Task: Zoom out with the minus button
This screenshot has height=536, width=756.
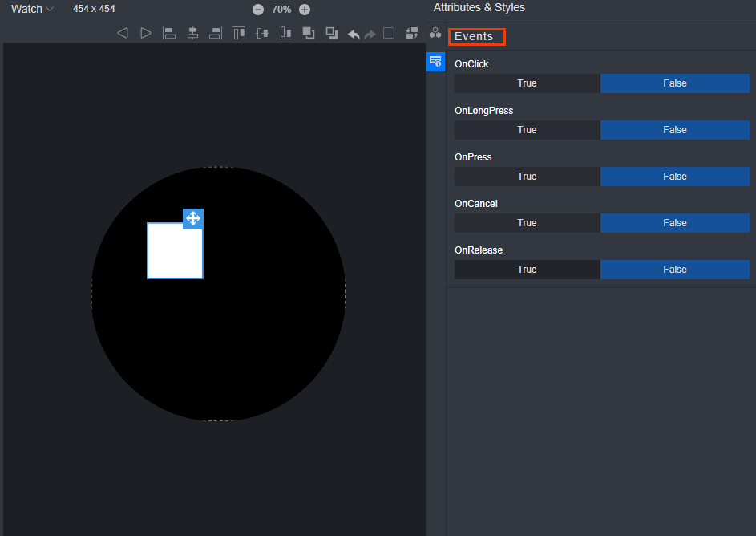Action: 258,10
